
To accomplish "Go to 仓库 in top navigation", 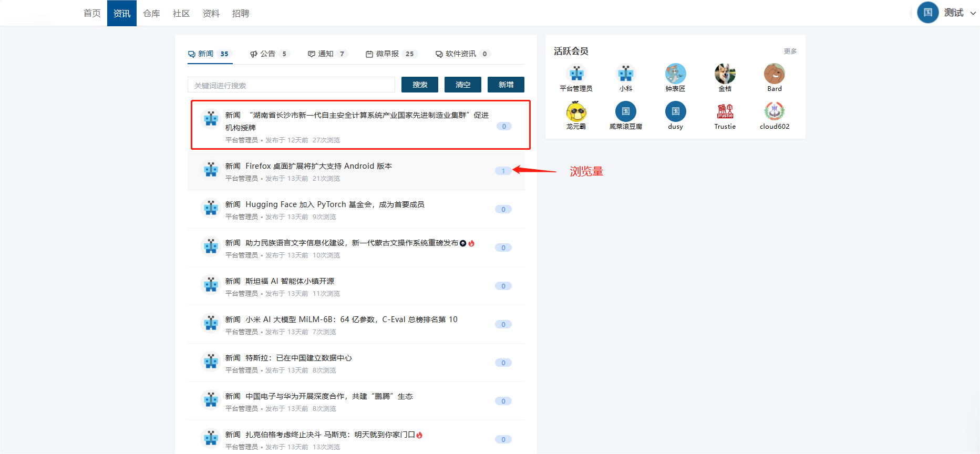I will pyautogui.click(x=151, y=13).
